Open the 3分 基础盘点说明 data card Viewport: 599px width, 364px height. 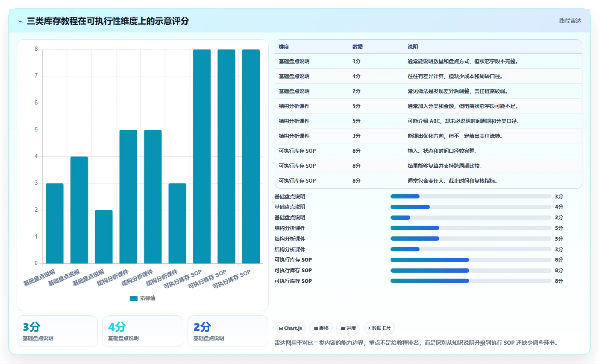pos(57,331)
